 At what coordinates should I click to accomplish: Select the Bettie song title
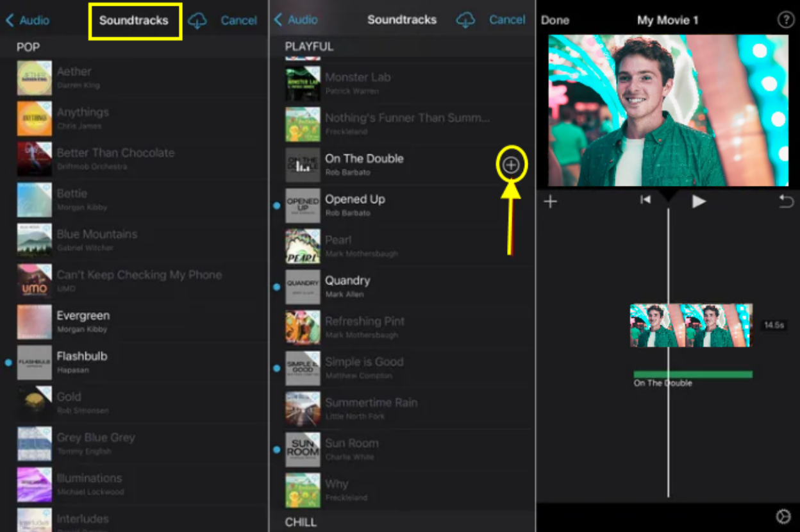[72, 194]
